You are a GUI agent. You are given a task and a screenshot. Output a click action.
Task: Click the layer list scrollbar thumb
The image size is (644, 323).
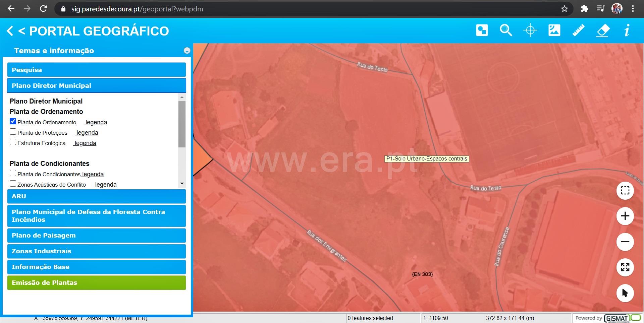182,124
